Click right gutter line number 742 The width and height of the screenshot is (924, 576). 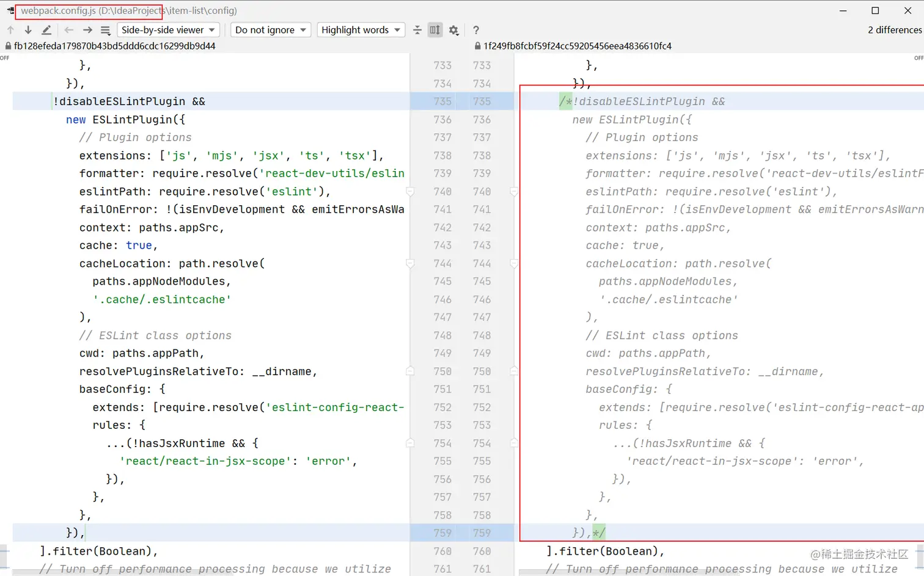click(x=482, y=228)
